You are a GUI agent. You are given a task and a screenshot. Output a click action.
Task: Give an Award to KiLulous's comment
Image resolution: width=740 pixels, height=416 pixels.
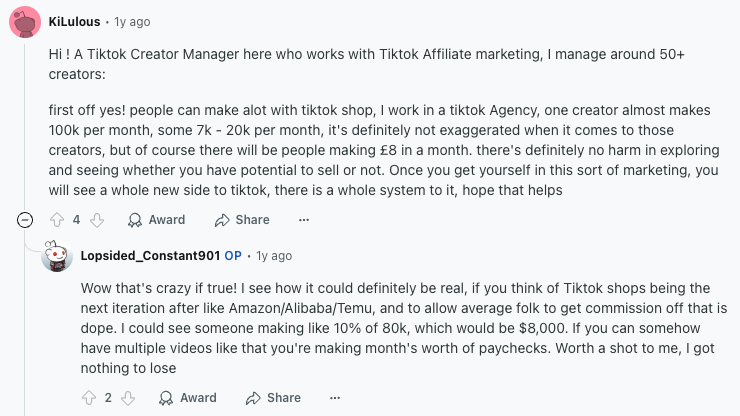click(x=157, y=219)
